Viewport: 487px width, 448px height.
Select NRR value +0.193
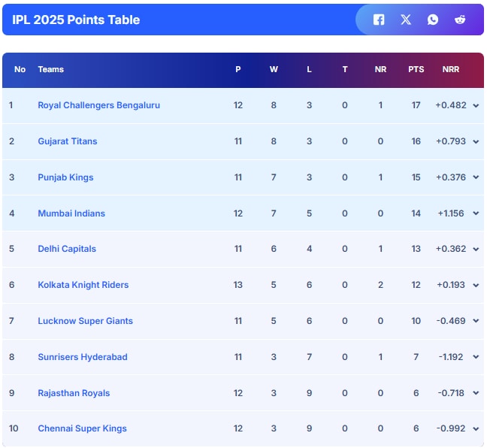(451, 285)
